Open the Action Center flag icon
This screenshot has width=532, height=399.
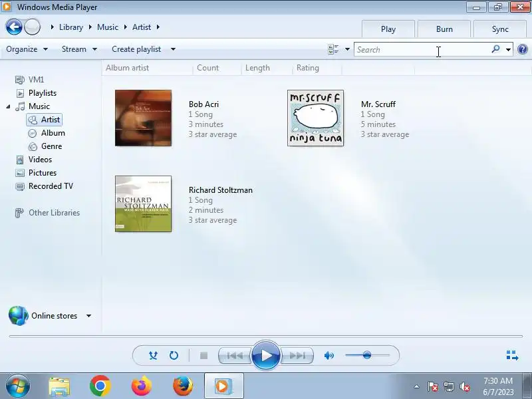433,386
